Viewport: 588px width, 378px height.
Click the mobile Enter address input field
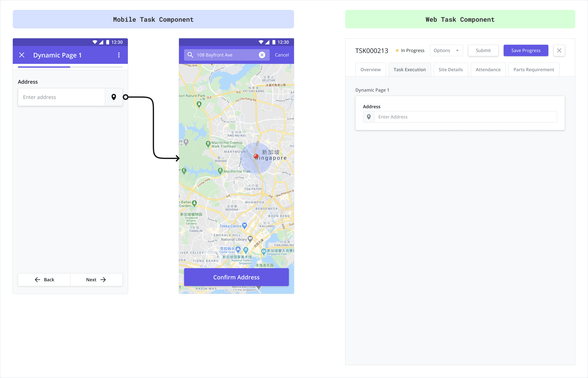coord(61,97)
